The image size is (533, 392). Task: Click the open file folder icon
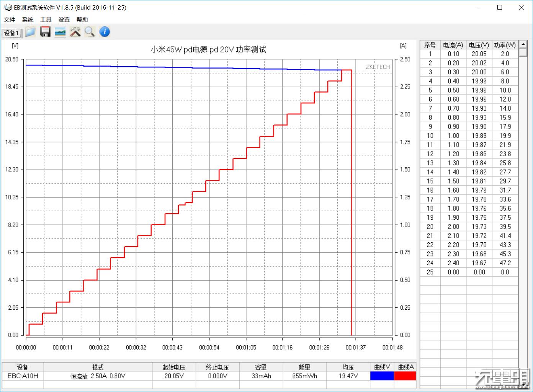30,32
